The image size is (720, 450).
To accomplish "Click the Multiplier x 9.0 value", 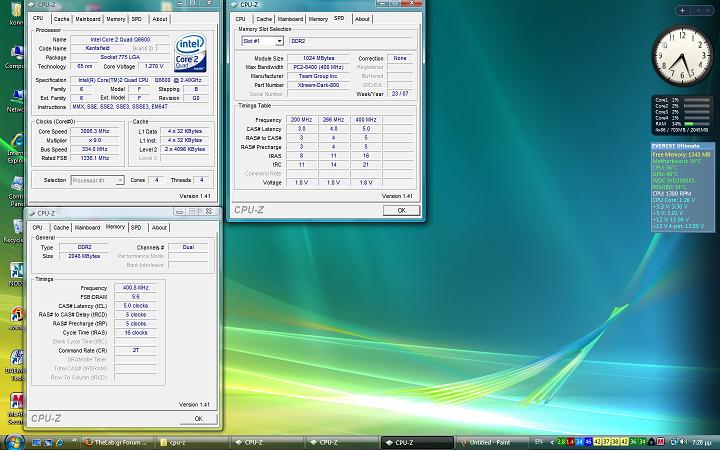I will (x=95, y=140).
